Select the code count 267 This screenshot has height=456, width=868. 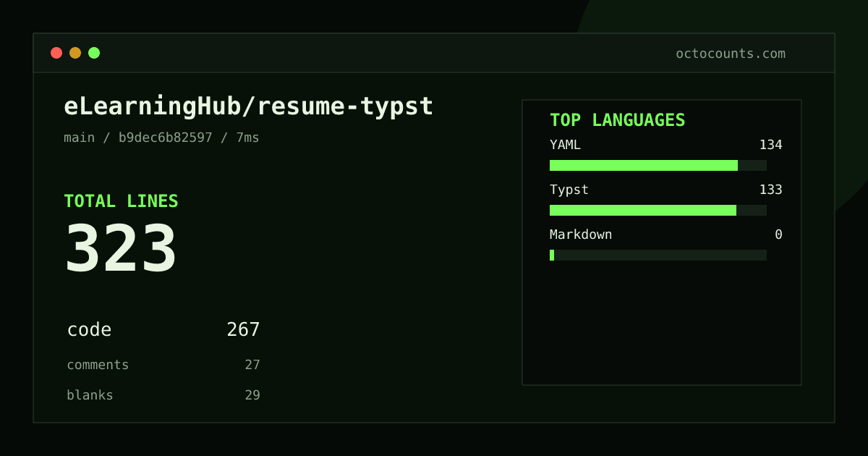coord(243,330)
